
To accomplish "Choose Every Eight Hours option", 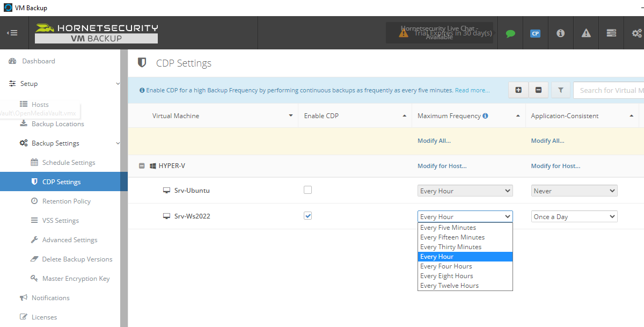I will point(465,276).
